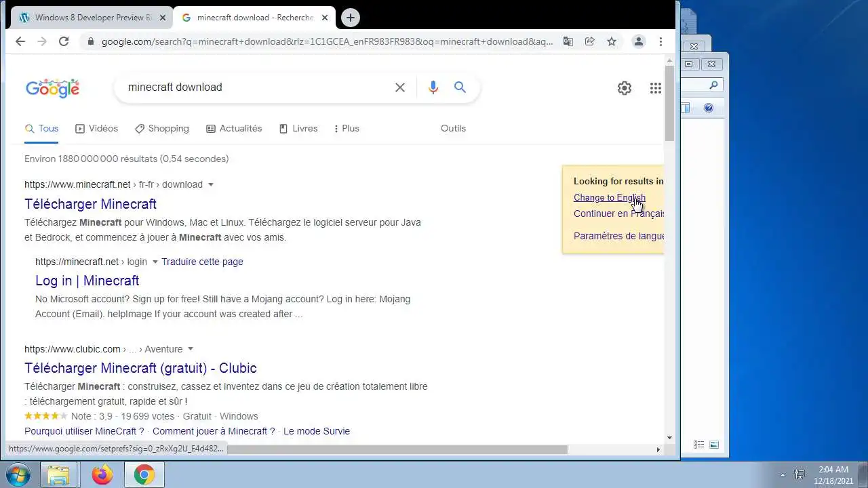This screenshot has width=868, height=488.
Task: Switch to details view in background window
Action: click(x=699, y=445)
